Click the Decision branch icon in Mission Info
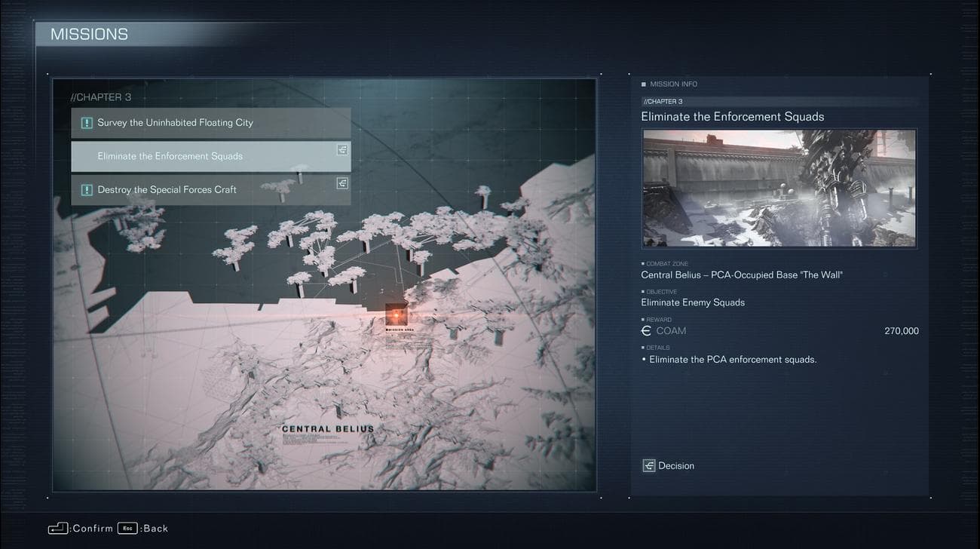Viewport: 980px width, 549px height. pyautogui.click(x=648, y=466)
